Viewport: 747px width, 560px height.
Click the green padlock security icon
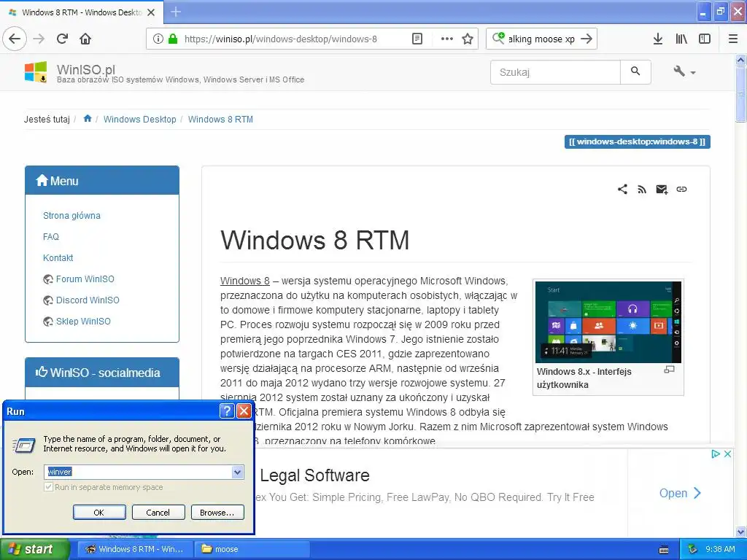(173, 39)
